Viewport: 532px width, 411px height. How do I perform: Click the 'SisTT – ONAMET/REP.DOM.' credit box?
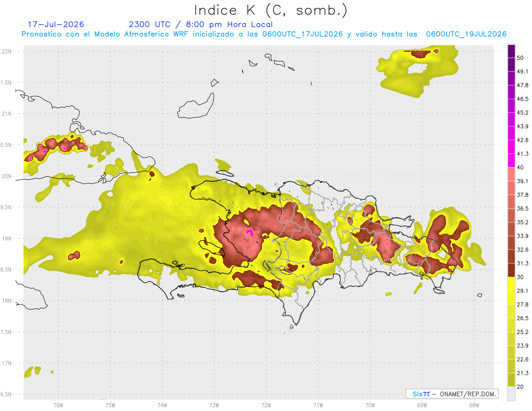[x=452, y=394]
